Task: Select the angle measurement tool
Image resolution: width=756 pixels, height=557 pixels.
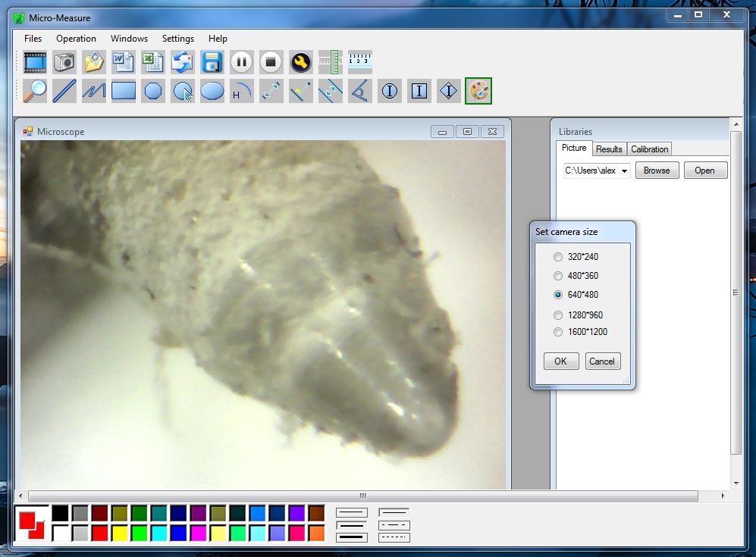Action: click(x=360, y=91)
